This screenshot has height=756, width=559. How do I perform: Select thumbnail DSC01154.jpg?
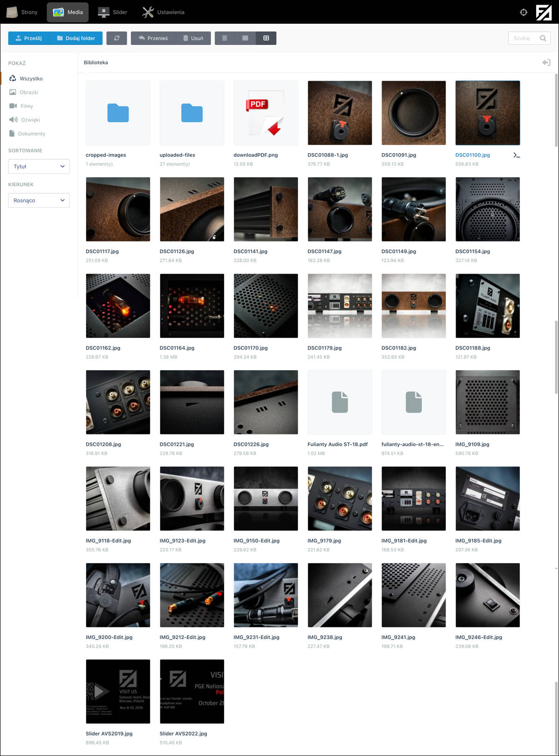(x=488, y=209)
